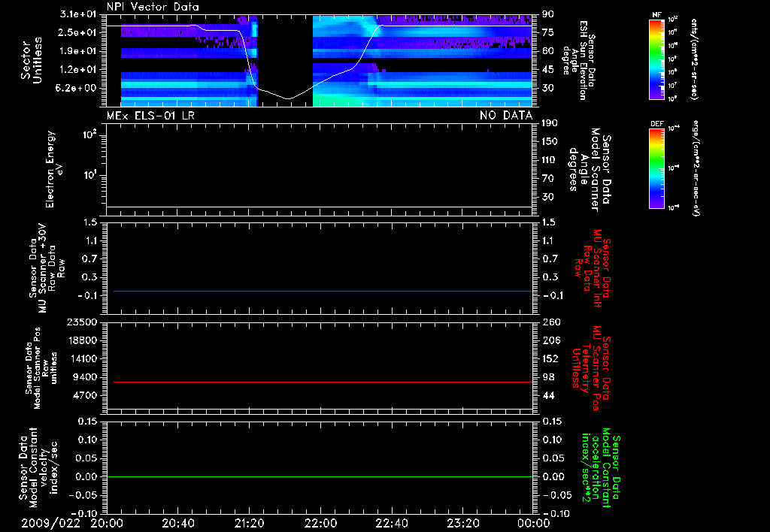Screen dimensions: 770x532
Task: Click the 'Electron Energy eV' axis title
Action: pos(55,169)
